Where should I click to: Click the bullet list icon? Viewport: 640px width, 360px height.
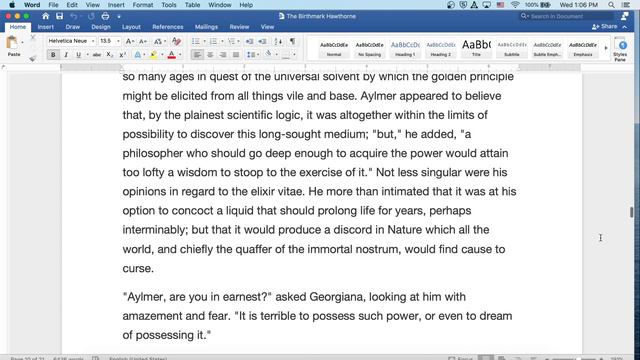[x=196, y=41]
